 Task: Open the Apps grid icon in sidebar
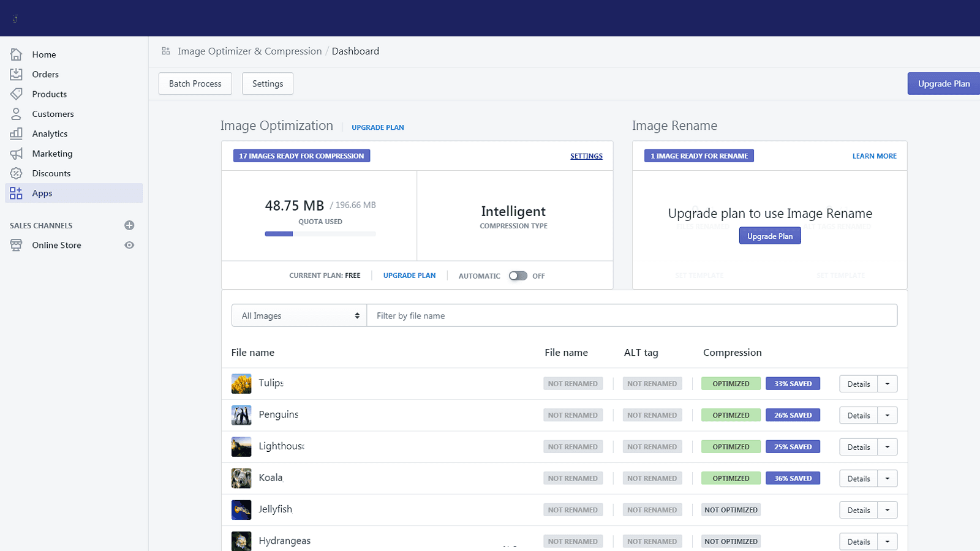[16, 193]
